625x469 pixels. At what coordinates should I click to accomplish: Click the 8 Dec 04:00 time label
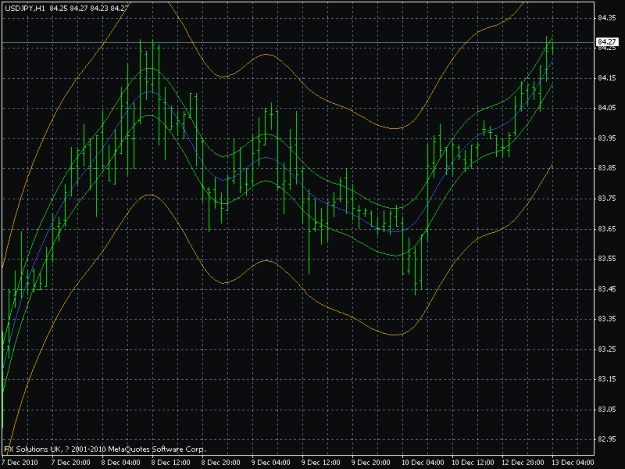pyautogui.click(x=121, y=463)
